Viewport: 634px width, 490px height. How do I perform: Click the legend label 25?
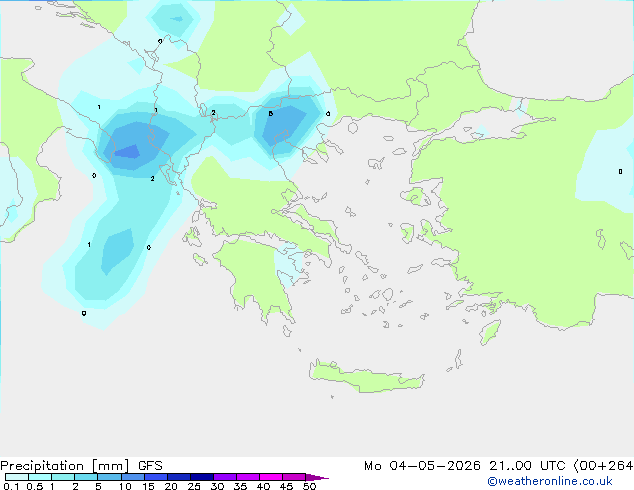[x=194, y=486]
